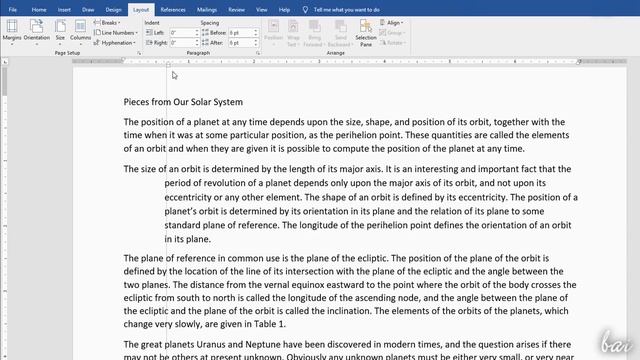This screenshot has width=640, height=360.
Task: Switch to the Review tab
Action: [x=236, y=9]
